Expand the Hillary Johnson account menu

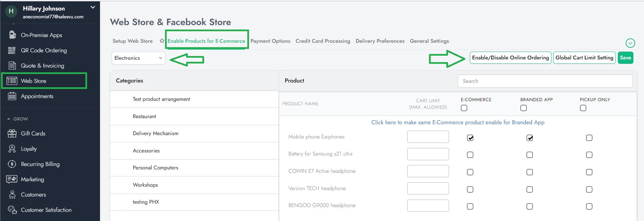coord(93,7)
